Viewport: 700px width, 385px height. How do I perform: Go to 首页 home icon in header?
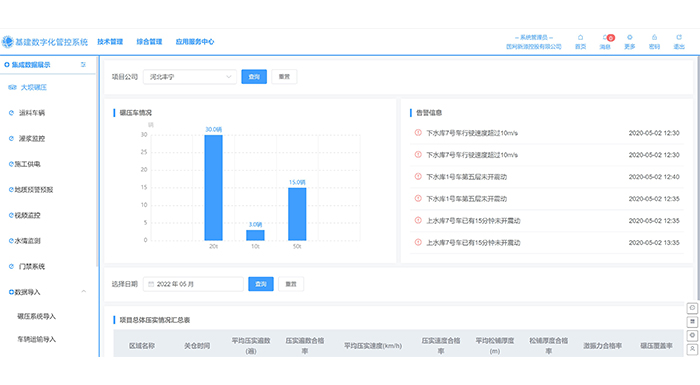tap(580, 38)
